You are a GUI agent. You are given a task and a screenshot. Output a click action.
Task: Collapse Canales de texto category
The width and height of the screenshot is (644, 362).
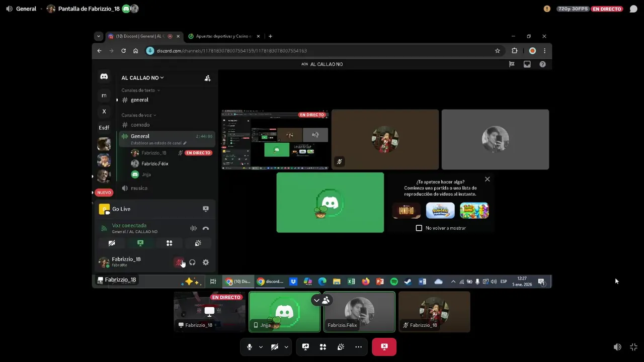point(140,90)
